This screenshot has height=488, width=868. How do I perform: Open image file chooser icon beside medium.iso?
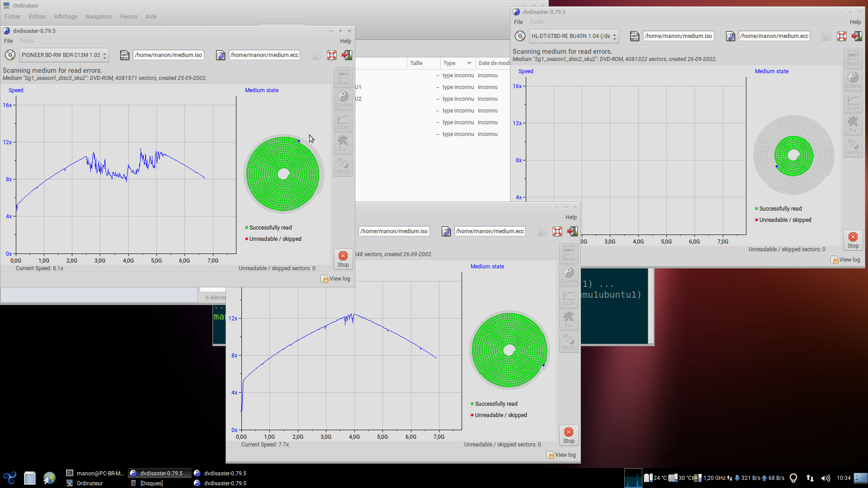click(125, 55)
